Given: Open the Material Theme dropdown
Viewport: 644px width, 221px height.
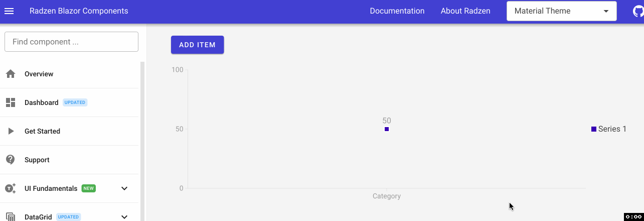Looking at the screenshot, I should (x=562, y=11).
